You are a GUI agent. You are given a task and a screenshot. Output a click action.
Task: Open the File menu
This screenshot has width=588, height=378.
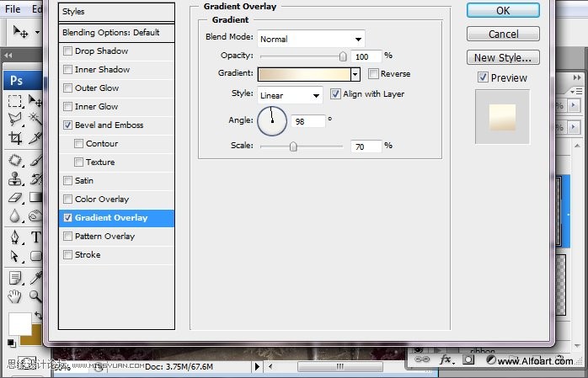coord(13,9)
